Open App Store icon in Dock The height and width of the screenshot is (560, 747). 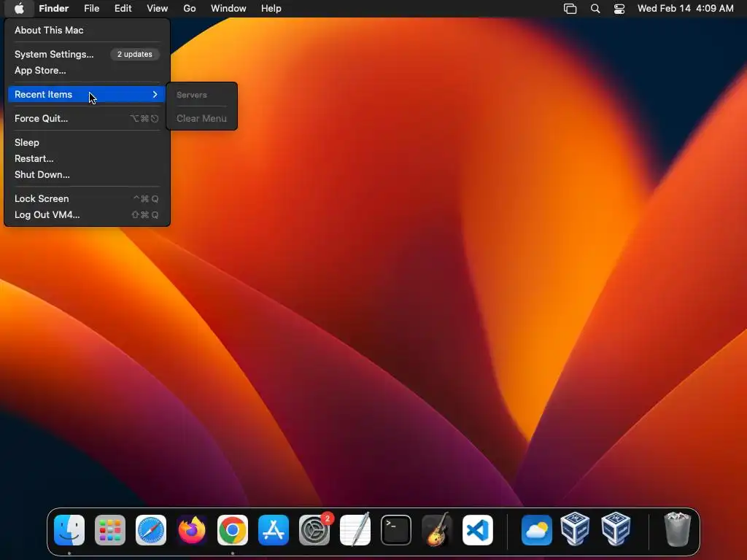[274, 530]
